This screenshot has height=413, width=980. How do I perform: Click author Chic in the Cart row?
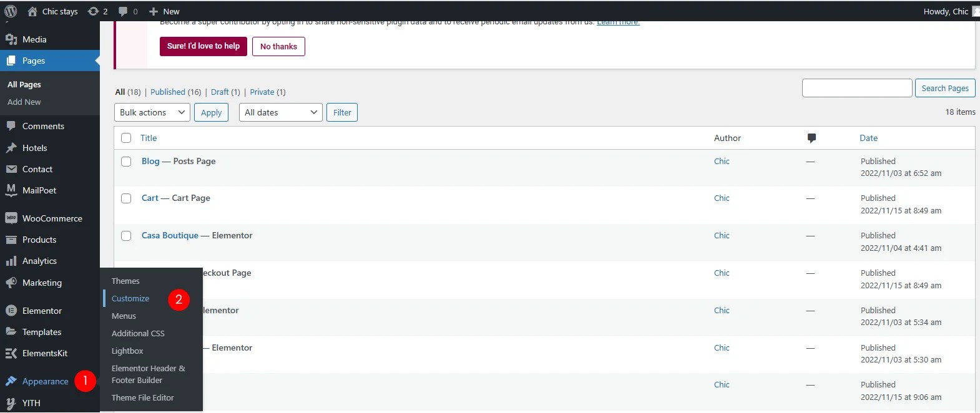coord(722,198)
